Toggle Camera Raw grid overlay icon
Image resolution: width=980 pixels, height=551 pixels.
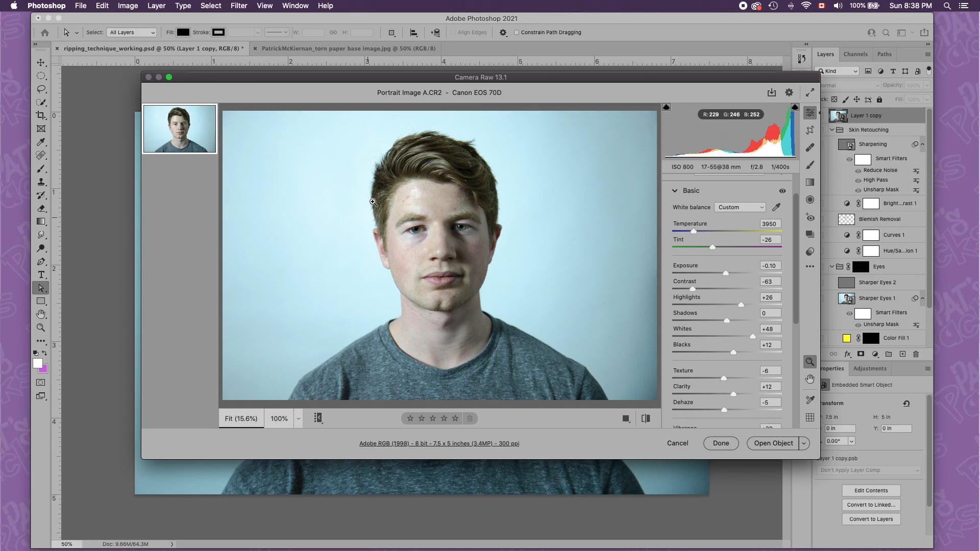[x=810, y=417]
